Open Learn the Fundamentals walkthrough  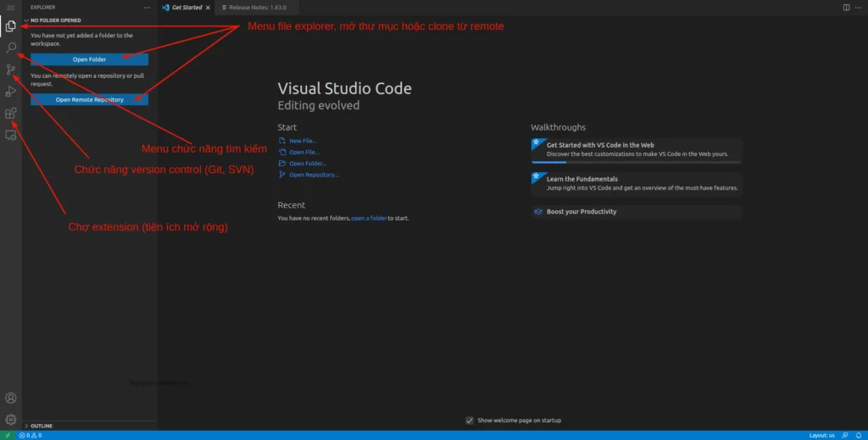click(x=636, y=184)
